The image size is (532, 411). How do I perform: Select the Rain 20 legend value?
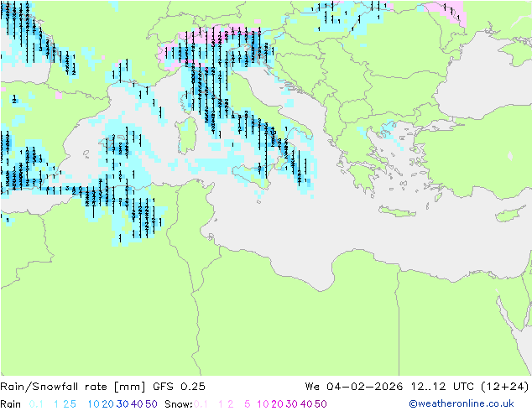coord(108,404)
